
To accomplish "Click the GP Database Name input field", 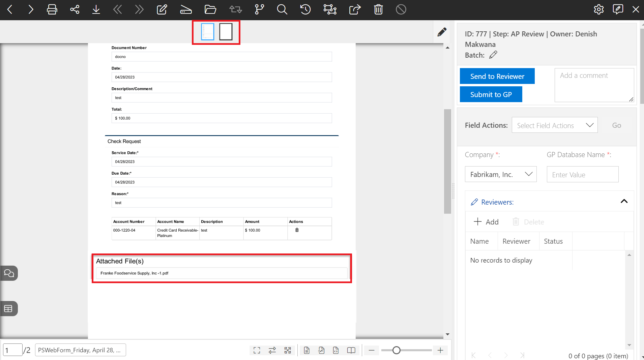I will (x=583, y=175).
